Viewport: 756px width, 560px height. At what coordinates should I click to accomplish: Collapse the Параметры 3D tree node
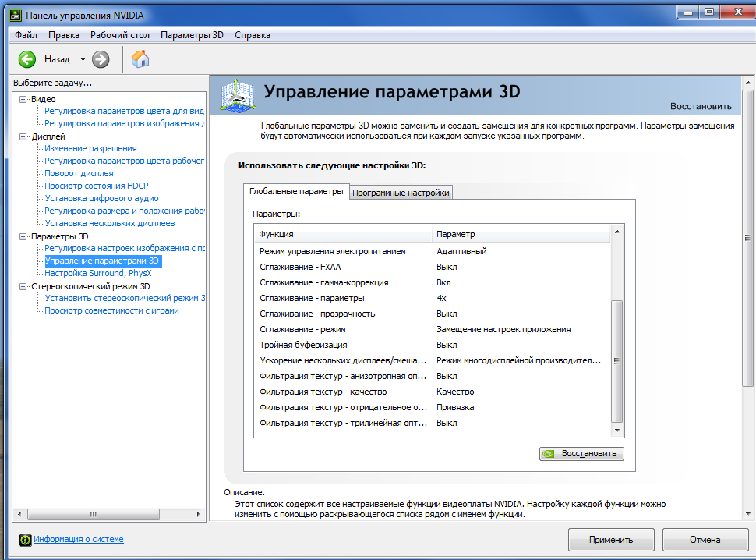pyautogui.click(x=23, y=236)
